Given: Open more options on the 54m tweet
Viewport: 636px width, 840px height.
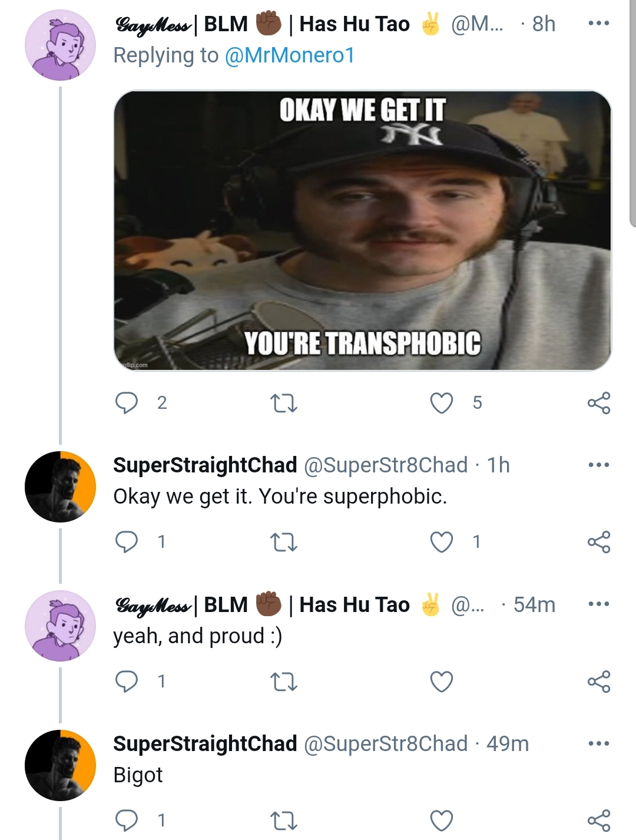Looking at the screenshot, I should 599,604.
